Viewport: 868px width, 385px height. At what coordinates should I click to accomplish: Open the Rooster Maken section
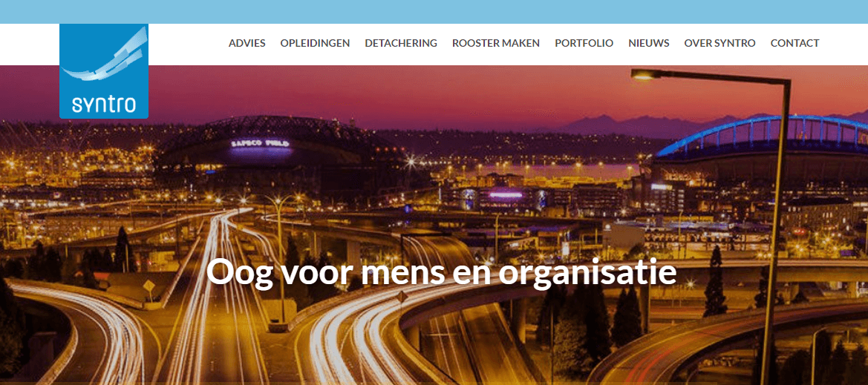(x=495, y=43)
